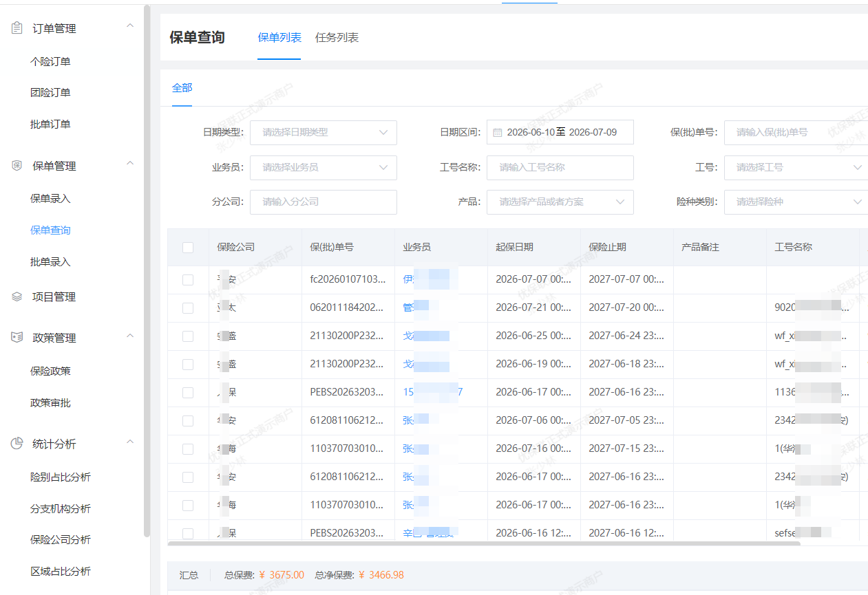Open the 产品 dropdown selector
This screenshot has height=595, width=868.
pos(560,202)
